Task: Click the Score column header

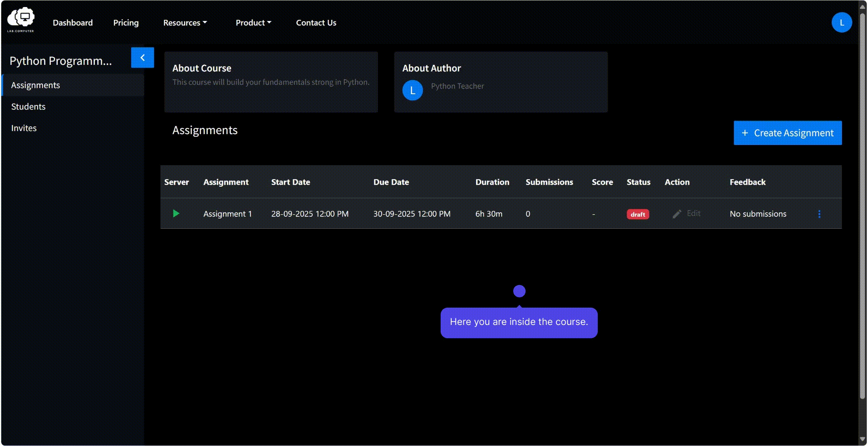Action: pyautogui.click(x=602, y=182)
